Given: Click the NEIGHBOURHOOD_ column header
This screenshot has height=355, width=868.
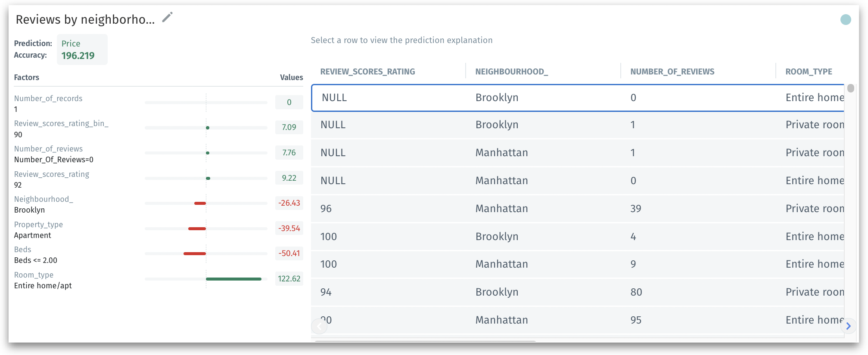Looking at the screenshot, I should coord(511,72).
